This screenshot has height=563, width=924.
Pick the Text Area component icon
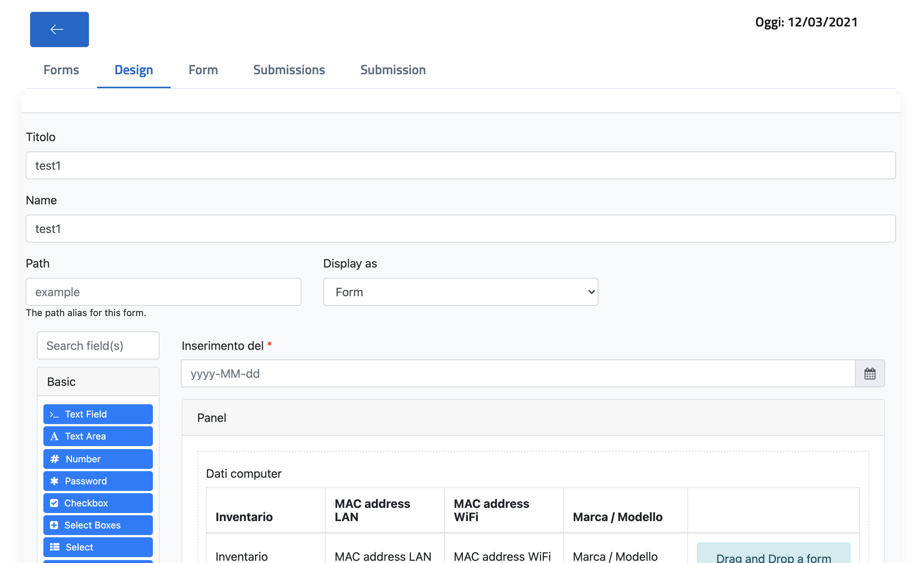pos(55,436)
